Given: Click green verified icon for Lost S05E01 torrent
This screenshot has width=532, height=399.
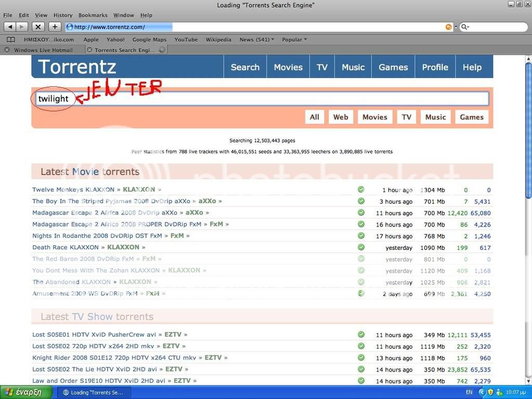Looking at the screenshot, I should pyautogui.click(x=361, y=335).
